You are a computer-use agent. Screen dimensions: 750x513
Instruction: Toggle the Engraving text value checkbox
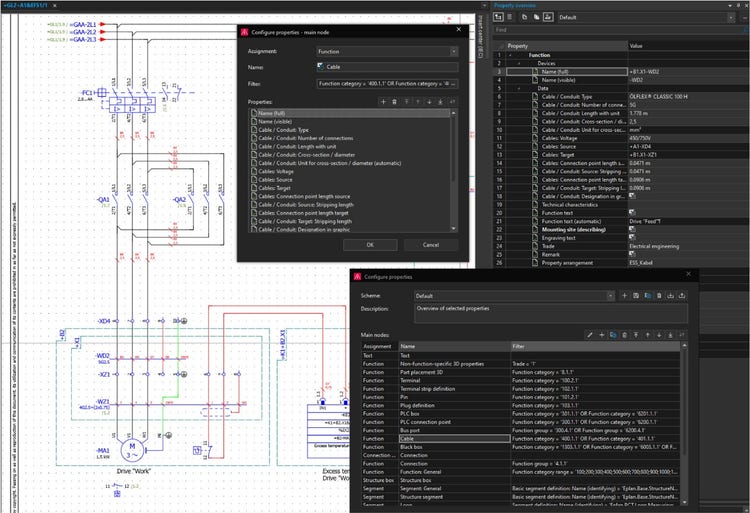coord(633,238)
